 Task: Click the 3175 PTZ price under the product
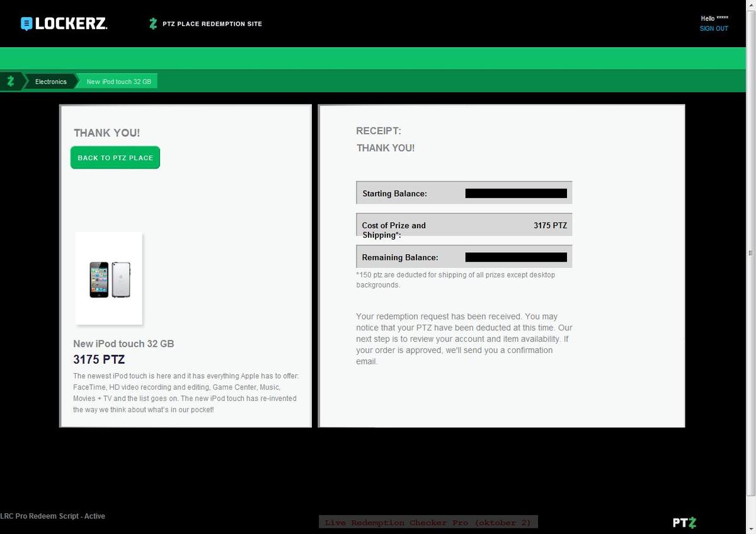(99, 360)
